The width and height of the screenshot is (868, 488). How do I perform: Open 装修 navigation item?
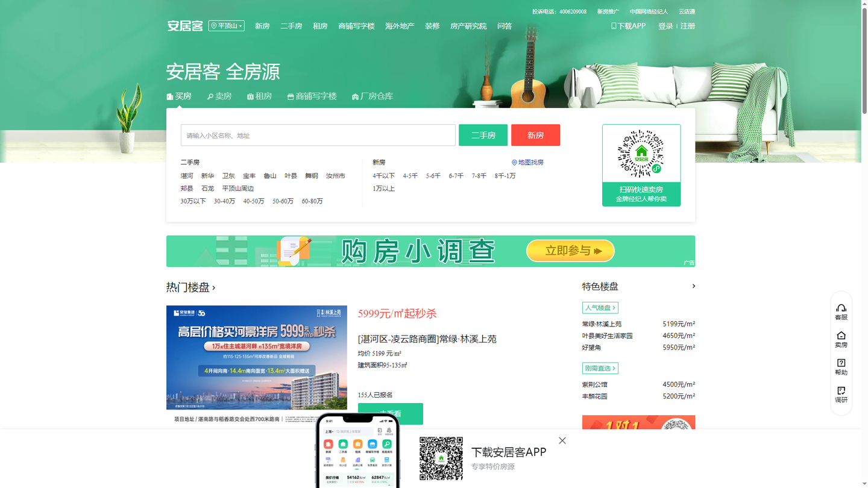point(432,26)
